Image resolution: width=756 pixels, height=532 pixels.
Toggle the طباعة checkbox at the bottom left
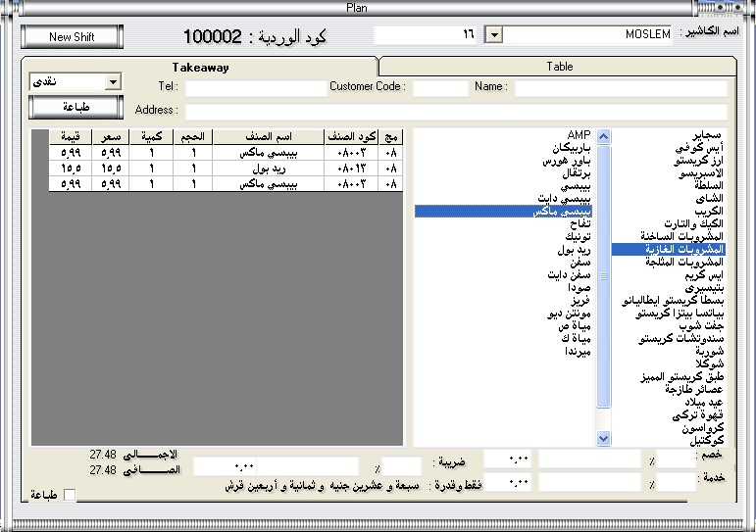(69, 496)
